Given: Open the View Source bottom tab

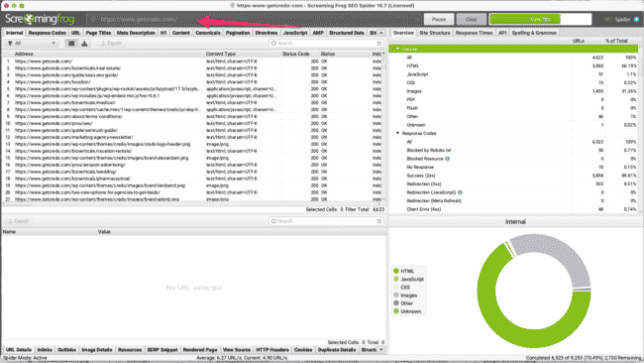Looking at the screenshot, I should click(x=237, y=349).
